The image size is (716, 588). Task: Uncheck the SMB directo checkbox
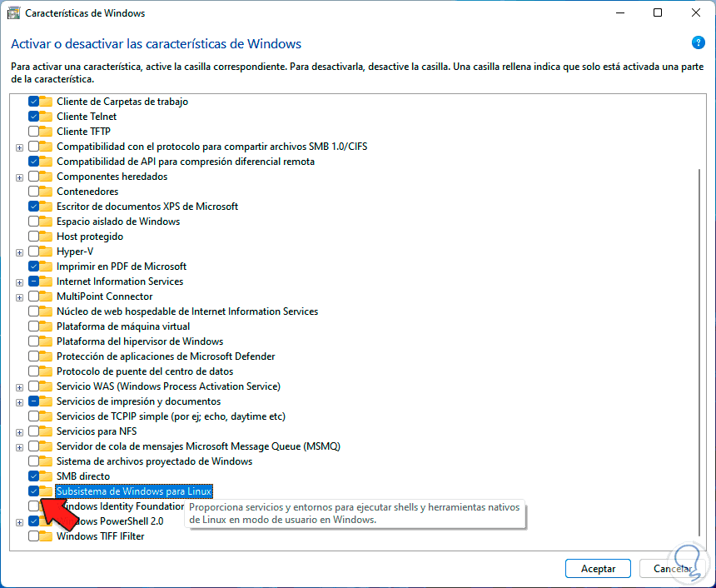(33, 476)
